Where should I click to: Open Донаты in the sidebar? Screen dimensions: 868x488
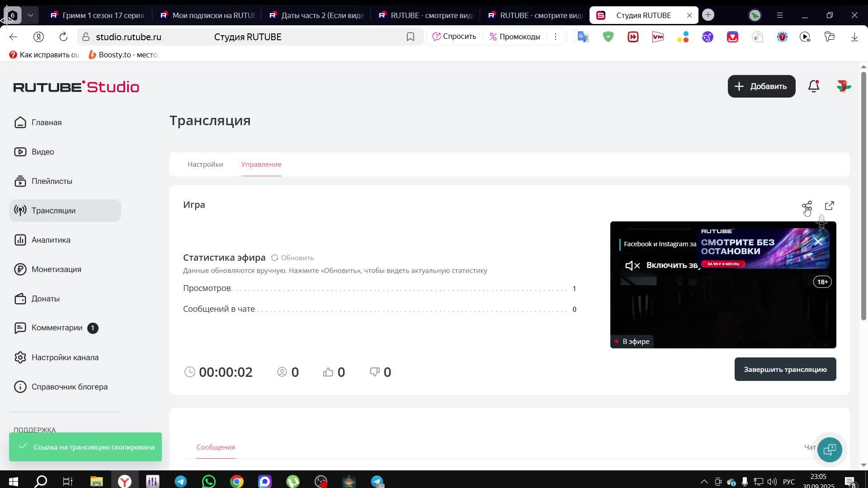coord(45,299)
